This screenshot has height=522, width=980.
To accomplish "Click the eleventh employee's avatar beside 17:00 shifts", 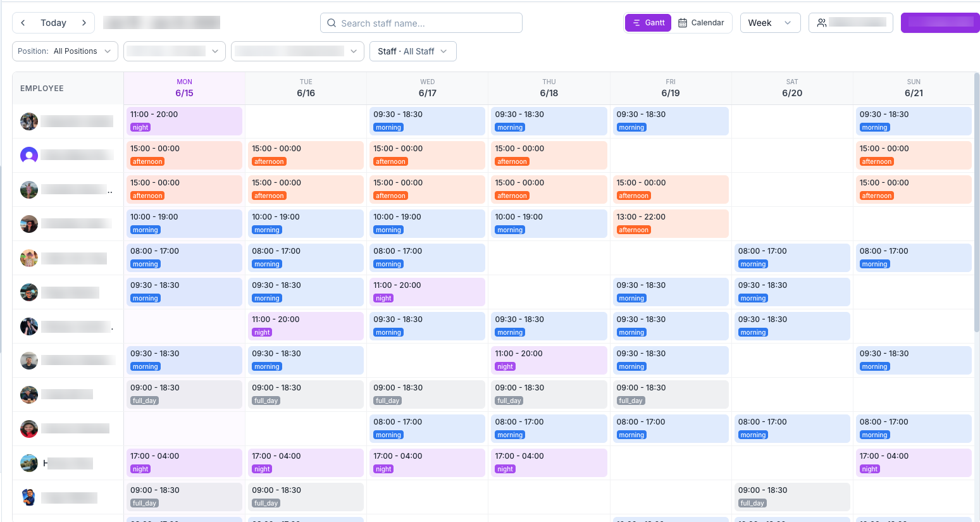I will pos(29,463).
